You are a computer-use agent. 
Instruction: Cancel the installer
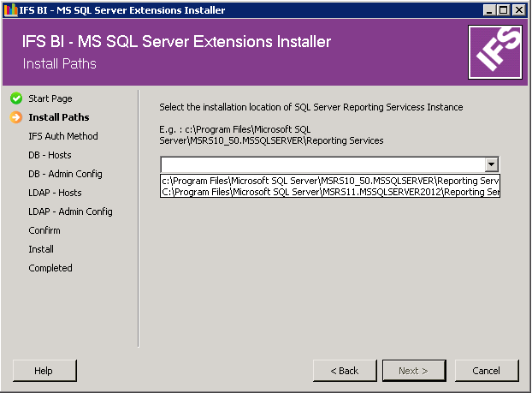click(486, 371)
